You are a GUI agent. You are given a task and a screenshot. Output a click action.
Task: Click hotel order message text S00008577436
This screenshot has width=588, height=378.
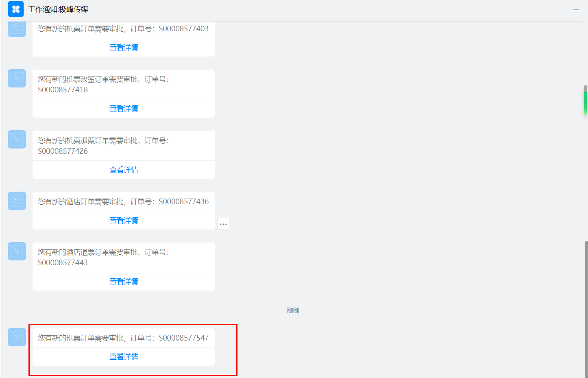(x=123, y=201)
